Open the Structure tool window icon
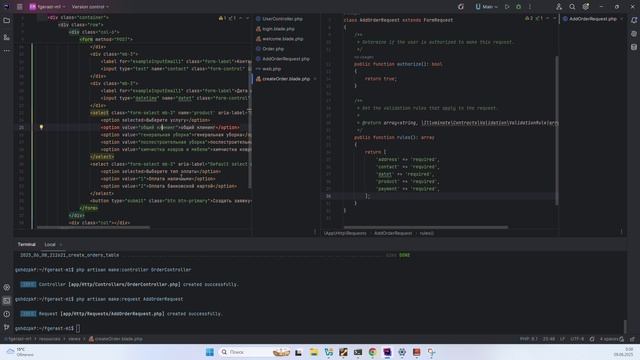Image resolution: width=640 pixels, height=360 pixels. coord(7,37)
